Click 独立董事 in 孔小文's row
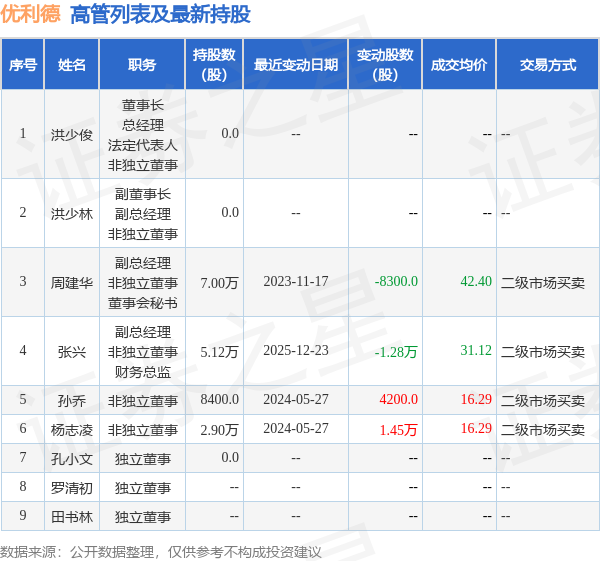Screen dimensions: 600x561 click(142, 459)
